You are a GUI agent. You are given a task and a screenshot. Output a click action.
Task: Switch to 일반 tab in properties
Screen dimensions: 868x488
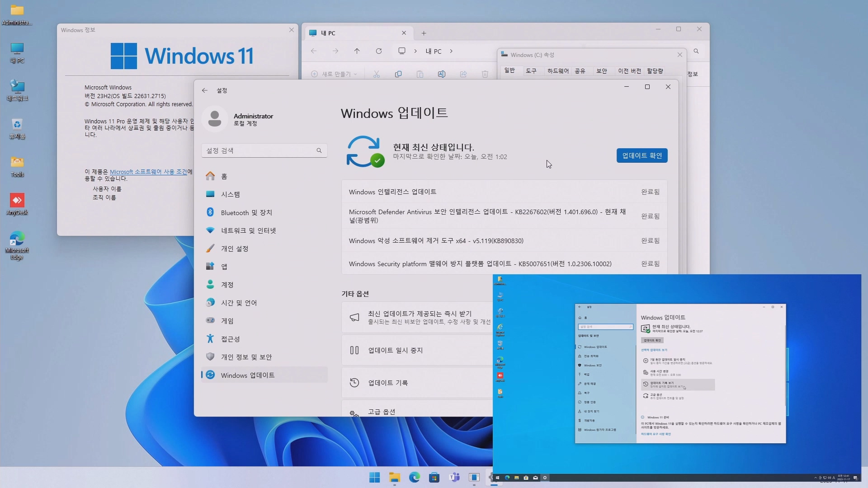509,70
